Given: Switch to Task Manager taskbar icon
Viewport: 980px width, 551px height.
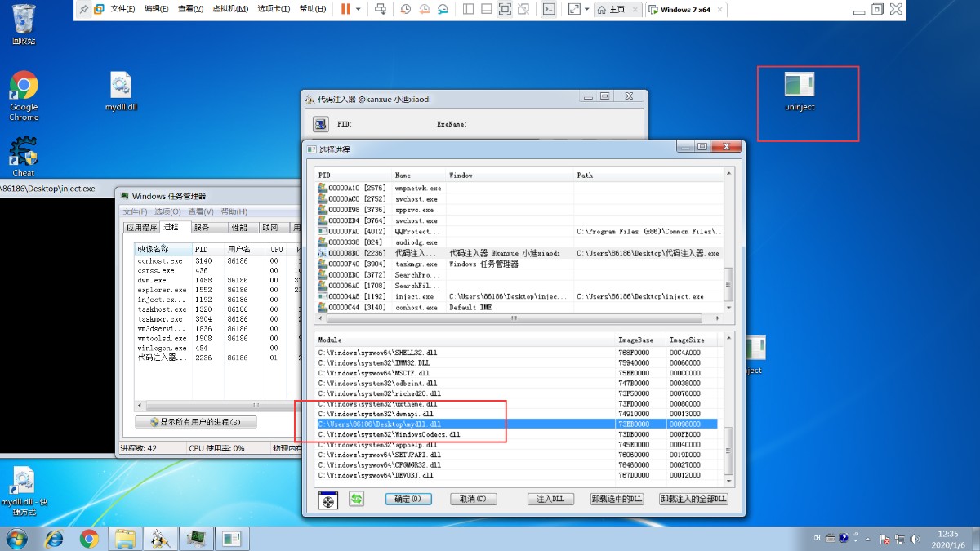Looking at the screenshot, I should tap(196, 539).
